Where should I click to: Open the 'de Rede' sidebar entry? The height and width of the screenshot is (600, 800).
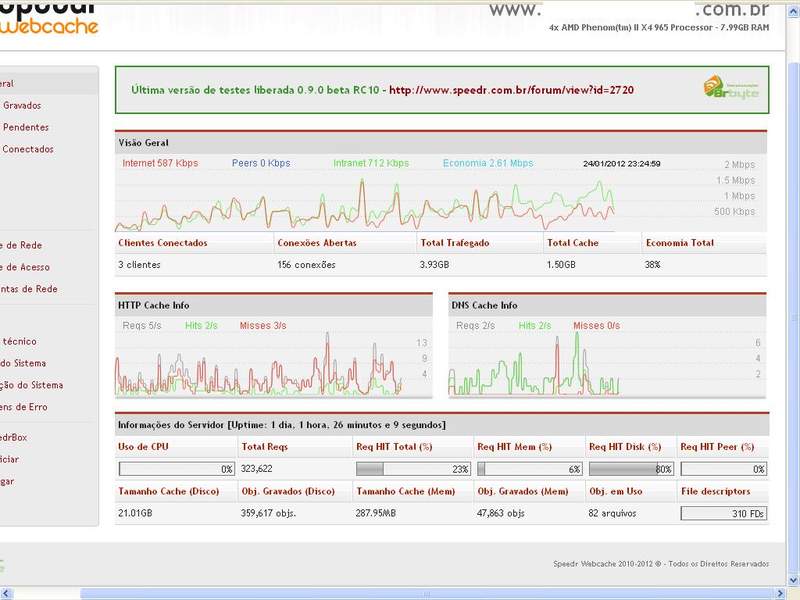[x=21, y=245]
